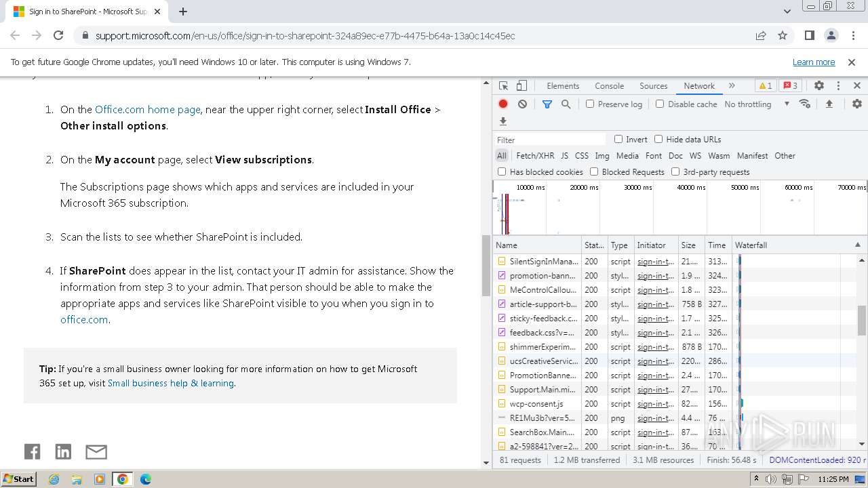Select the Network tab
868x488 pixels.
699,86
